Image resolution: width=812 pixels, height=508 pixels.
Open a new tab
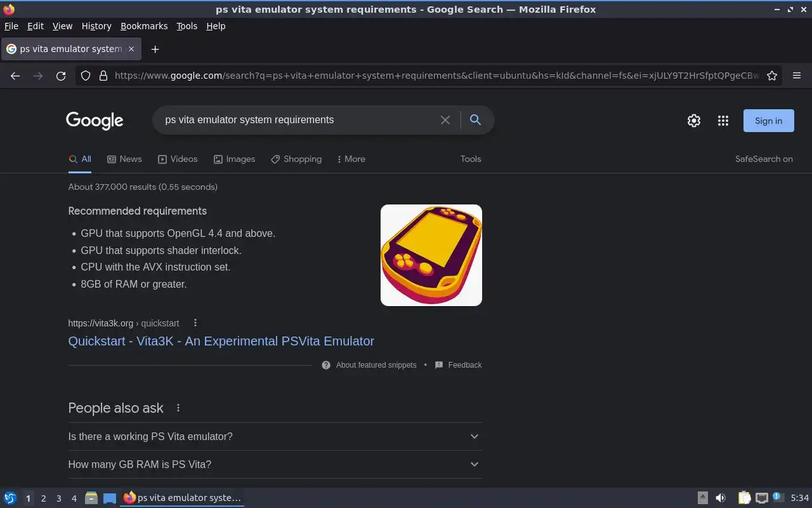(155, 49)
